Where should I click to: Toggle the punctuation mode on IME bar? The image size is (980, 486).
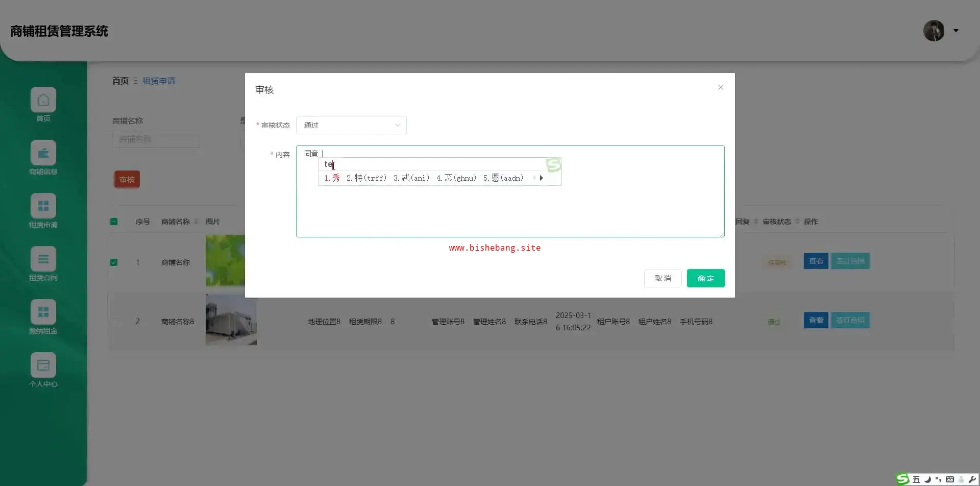pos(938,479)
